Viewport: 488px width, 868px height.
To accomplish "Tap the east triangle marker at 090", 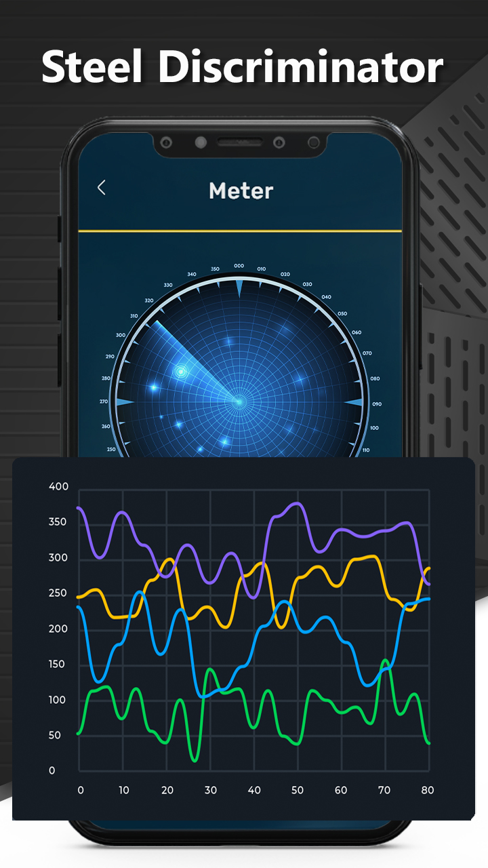I will pos(353,402).
